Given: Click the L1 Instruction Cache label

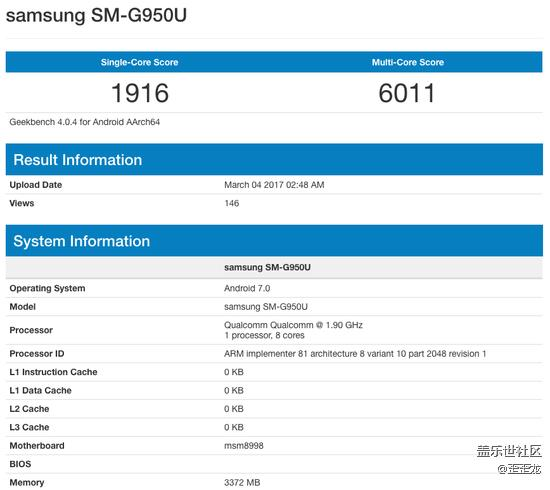Looking at the screenshot, I should click(53, 372).
